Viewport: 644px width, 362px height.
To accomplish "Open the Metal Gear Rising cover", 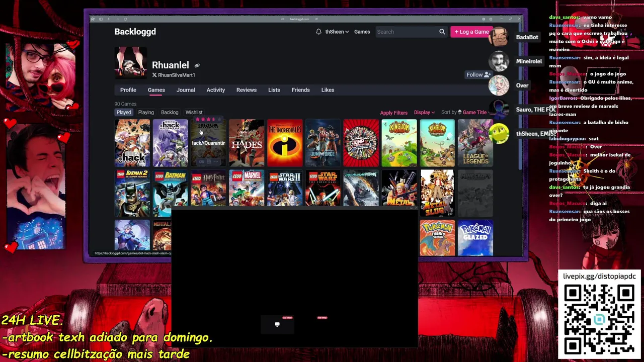I will 361,188.
